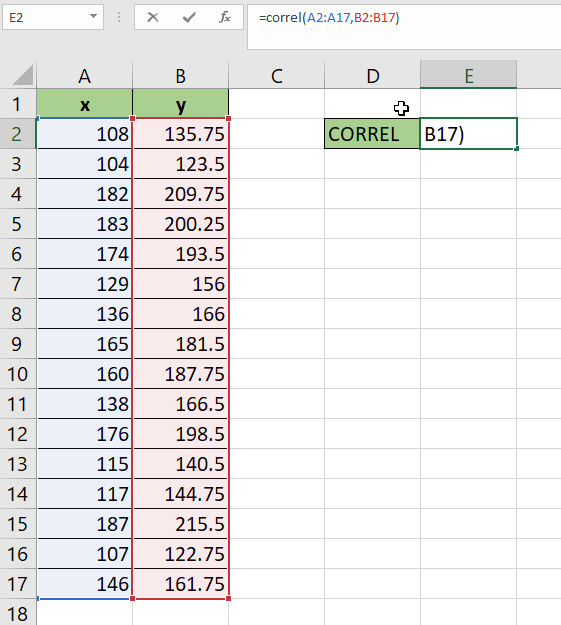
Task: Click cell with value 144.75
Action: [181, 494]
